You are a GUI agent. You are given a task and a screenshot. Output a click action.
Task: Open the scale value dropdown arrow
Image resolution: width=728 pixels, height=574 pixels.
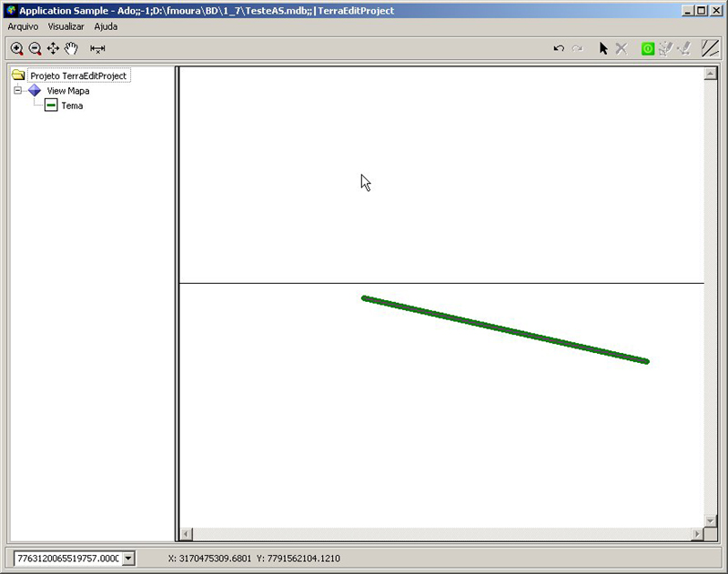click(128, 559)
